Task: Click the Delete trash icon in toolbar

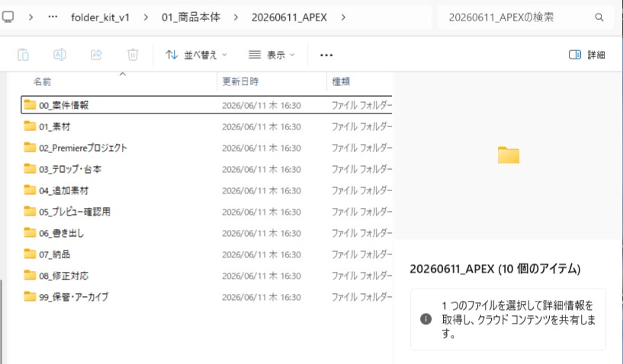Action: pos(133,54)
